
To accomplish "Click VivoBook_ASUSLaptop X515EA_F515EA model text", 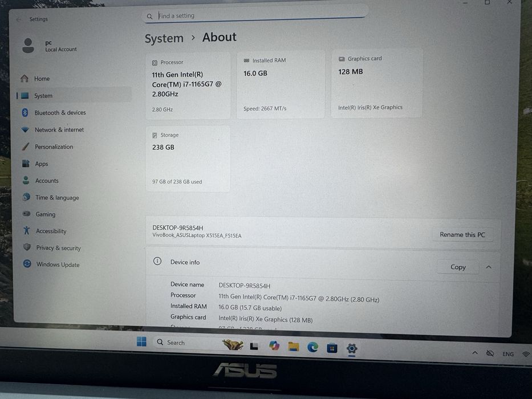I will 197,235.
